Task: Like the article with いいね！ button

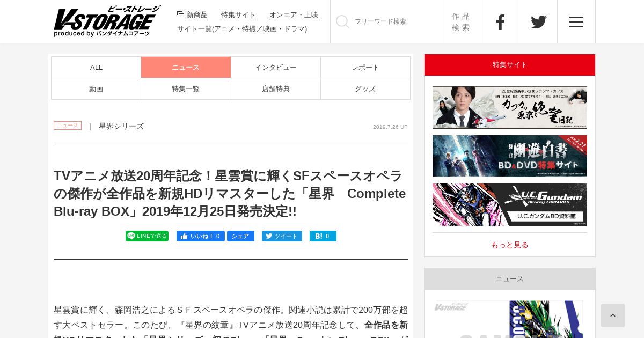Action: (x=201, y=236)
